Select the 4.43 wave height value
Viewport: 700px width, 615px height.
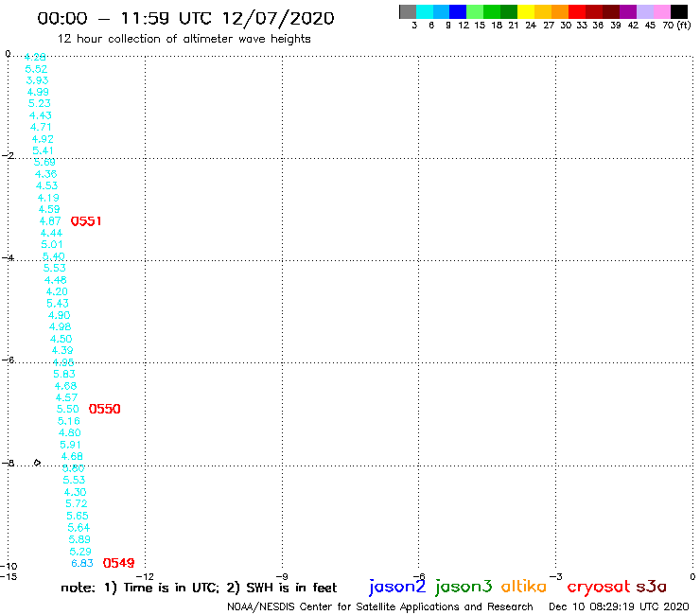(x=40, y=115)
